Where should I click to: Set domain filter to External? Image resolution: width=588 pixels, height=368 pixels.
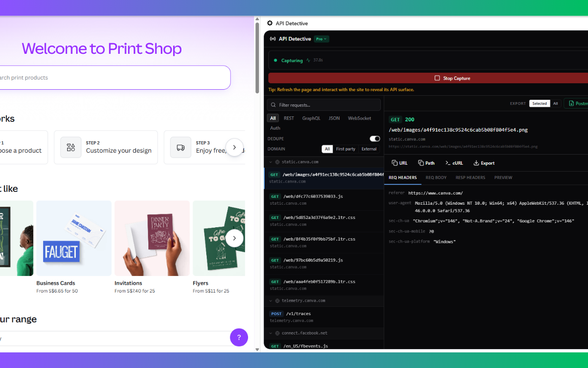click(x=369, y=149)
